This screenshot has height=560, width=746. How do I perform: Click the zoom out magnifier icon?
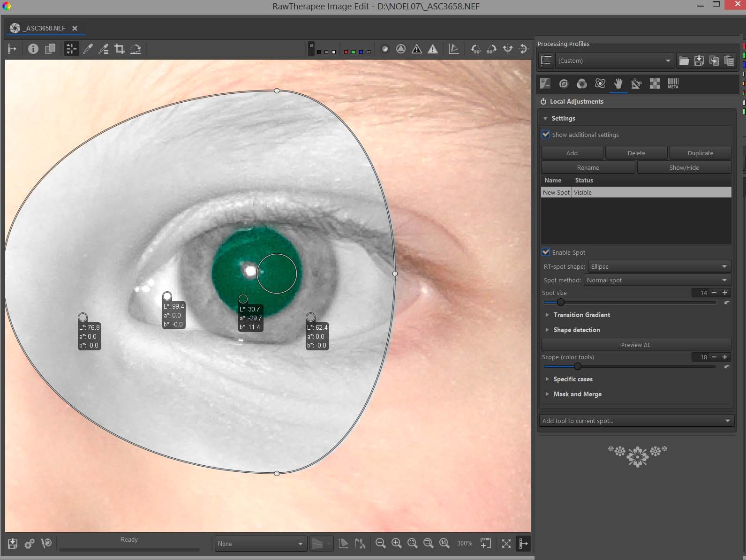click(x=381, y=543)
